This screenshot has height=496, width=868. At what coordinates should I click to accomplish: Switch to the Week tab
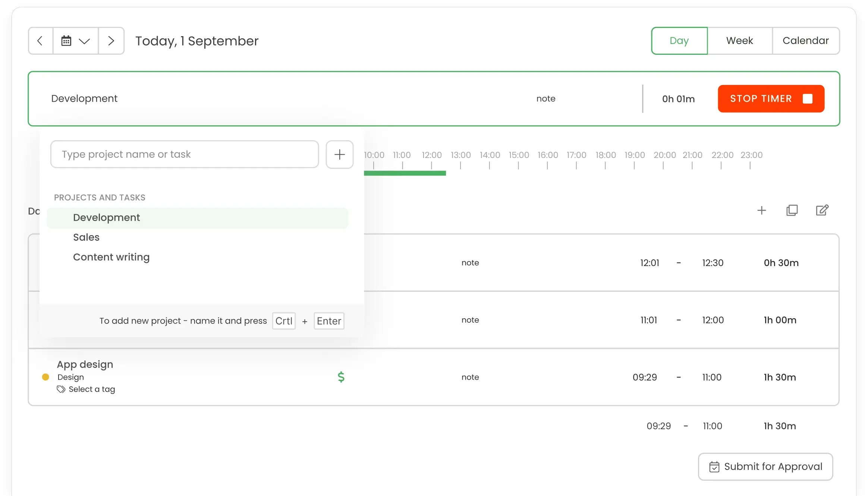coord(739,41)
